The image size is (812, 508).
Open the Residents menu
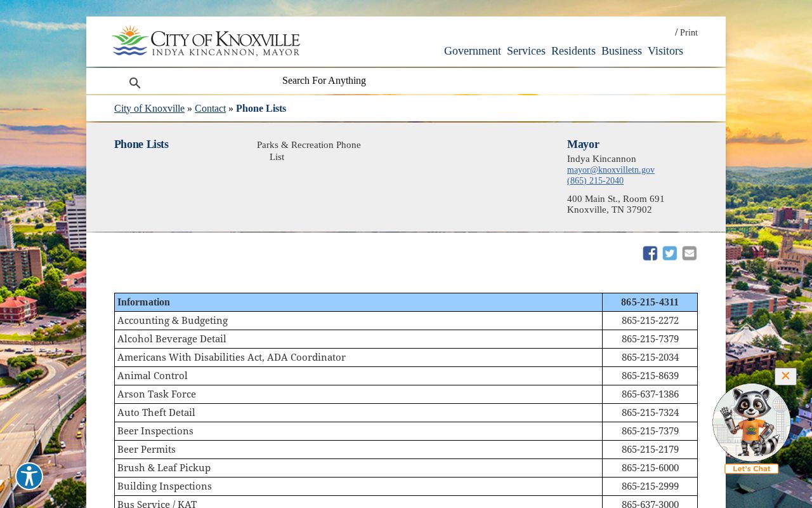pyautogui.click(x=573, y=51)
